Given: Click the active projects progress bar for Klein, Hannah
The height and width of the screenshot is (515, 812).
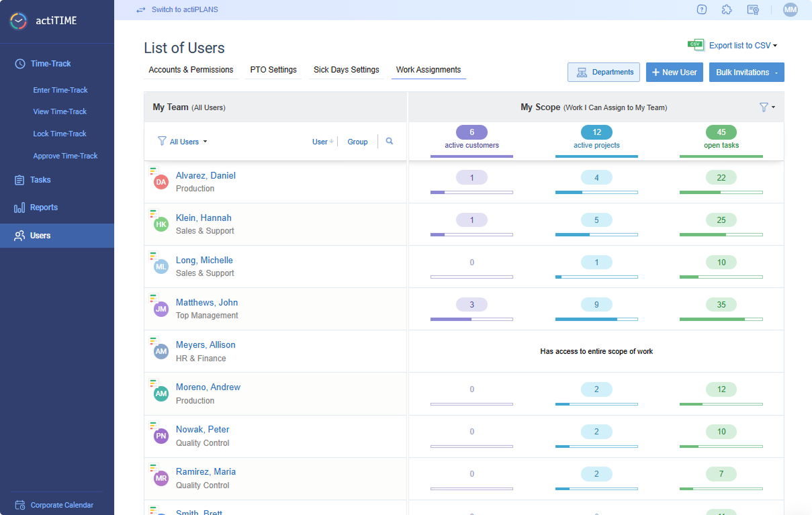Looking at the screenshot, I should click(596, 234).
